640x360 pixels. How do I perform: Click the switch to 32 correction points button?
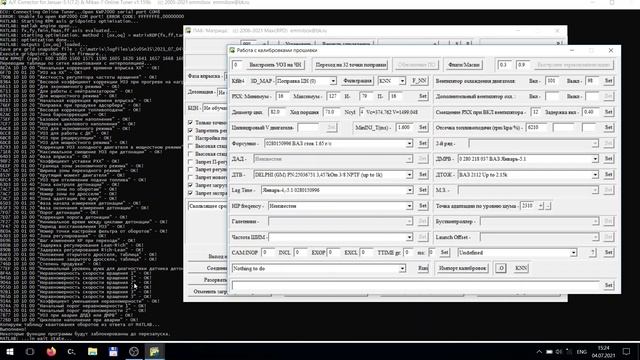tap(351, 65)
